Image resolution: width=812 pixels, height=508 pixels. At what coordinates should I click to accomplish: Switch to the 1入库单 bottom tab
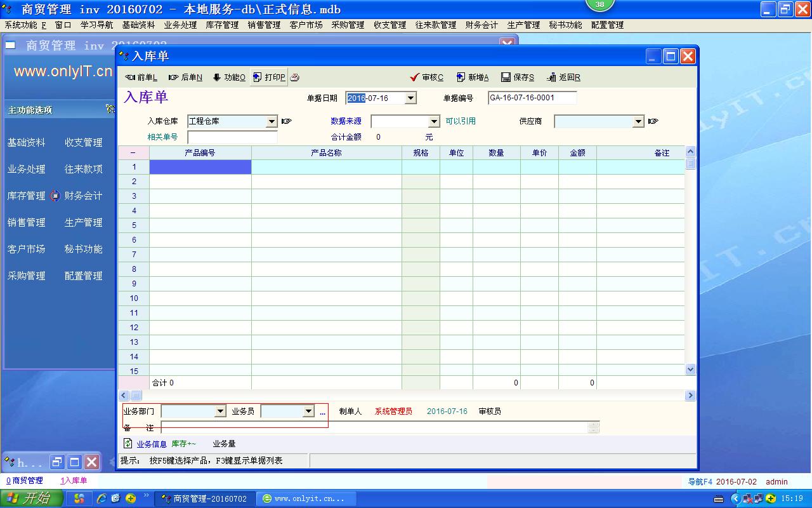pos(74,481)
